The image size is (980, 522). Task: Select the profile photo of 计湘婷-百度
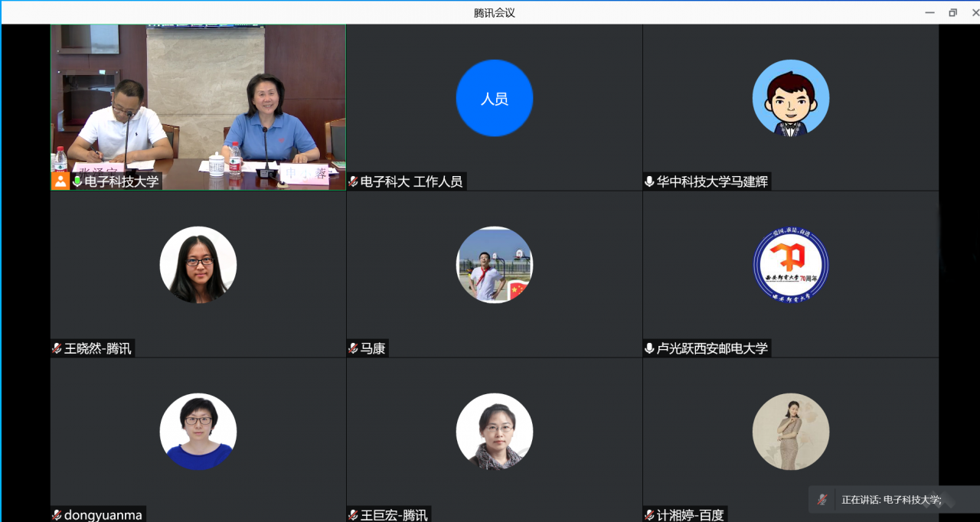790,432
